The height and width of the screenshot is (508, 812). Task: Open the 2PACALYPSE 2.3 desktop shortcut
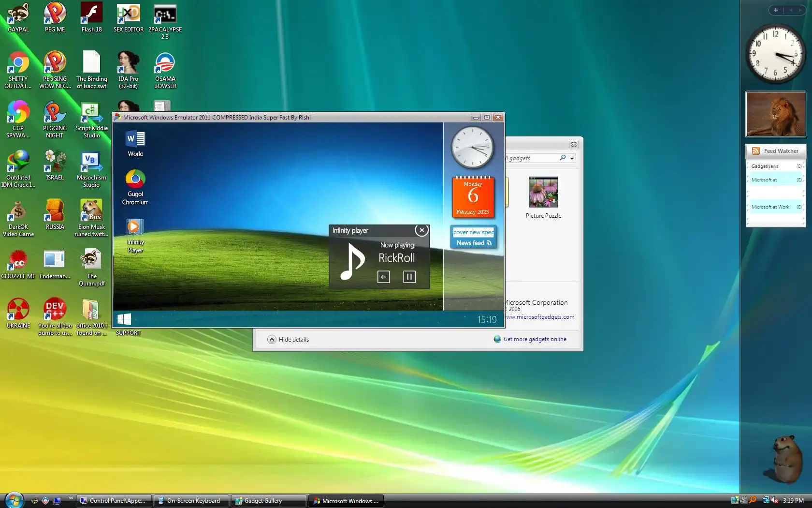tap(165, 21)
